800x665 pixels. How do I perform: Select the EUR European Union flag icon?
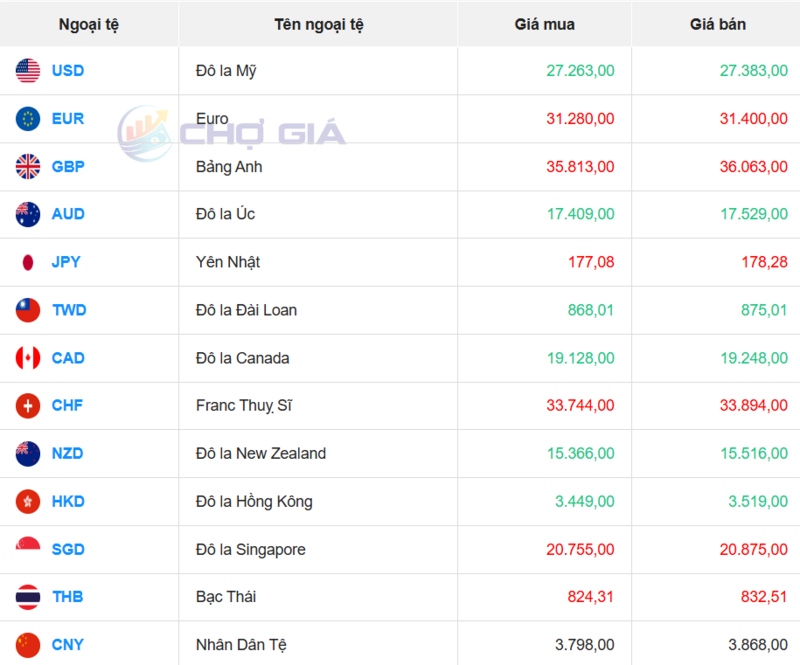[27, 118]
